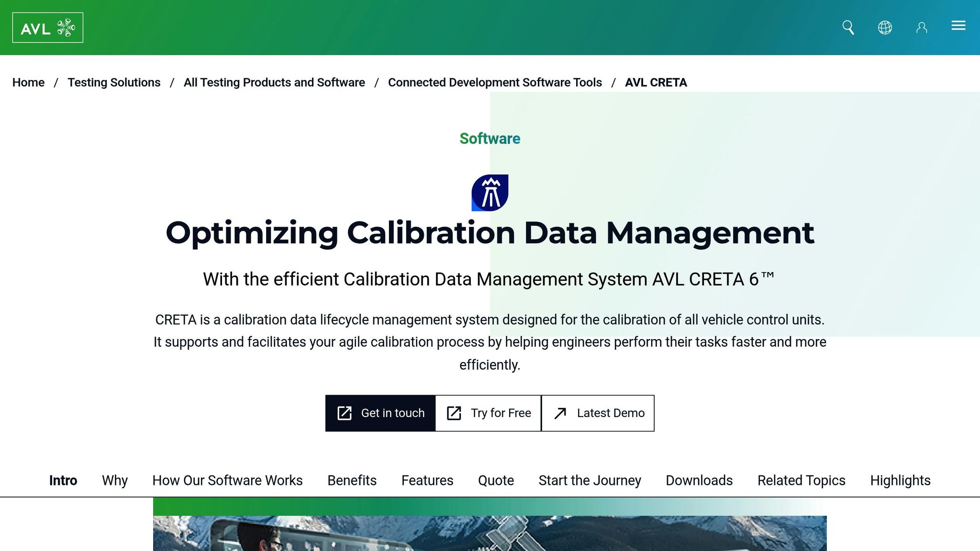Switch to the Why tab

[x=115, y=480]
